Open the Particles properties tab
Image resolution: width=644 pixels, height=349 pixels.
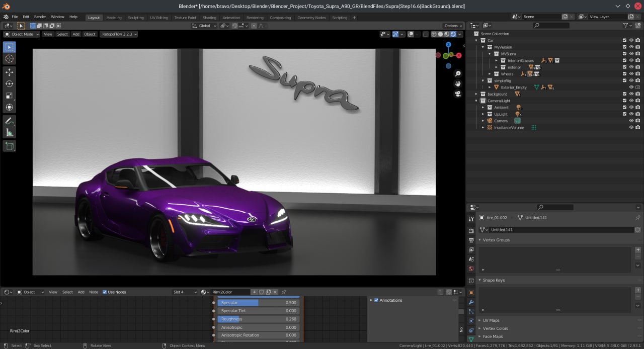point(471,312)
